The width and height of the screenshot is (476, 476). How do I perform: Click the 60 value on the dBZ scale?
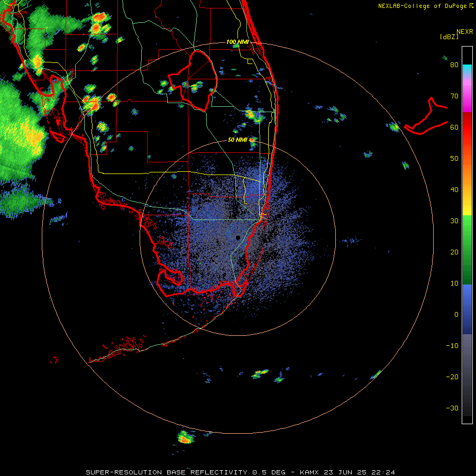coord(454,127)
